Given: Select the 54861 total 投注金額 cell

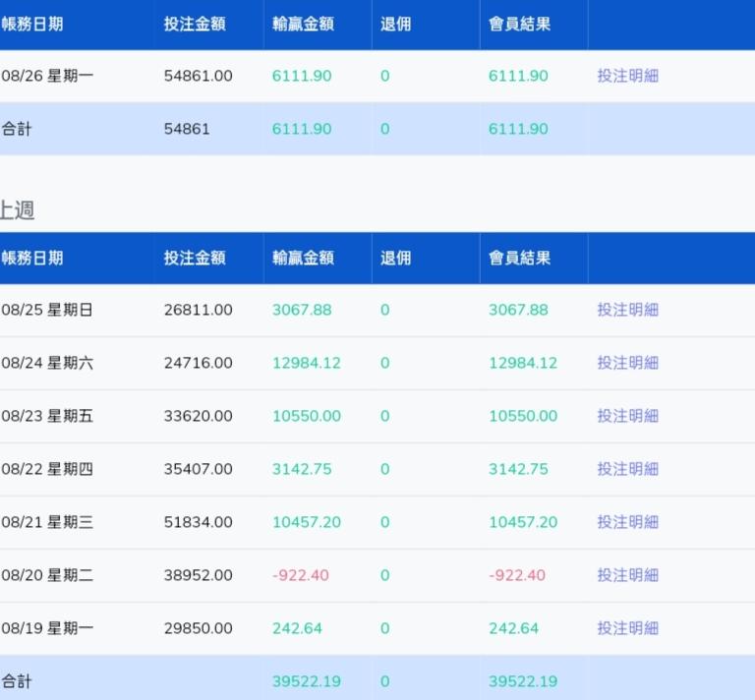Looking at the screenshot, I should click(187, 129).
